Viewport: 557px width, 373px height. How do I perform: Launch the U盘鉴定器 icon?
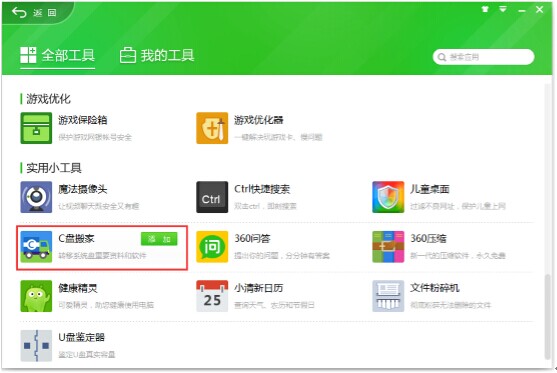click(x=36, y=346)
